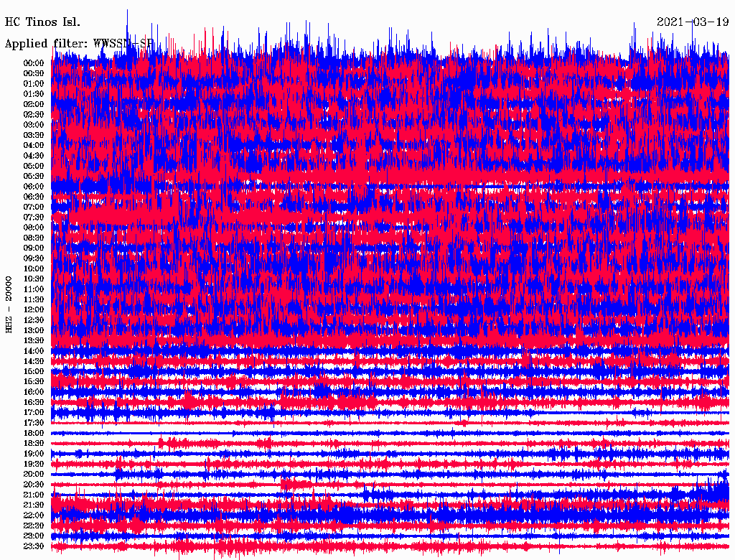Select the 21:00 time label

(34, 495)
